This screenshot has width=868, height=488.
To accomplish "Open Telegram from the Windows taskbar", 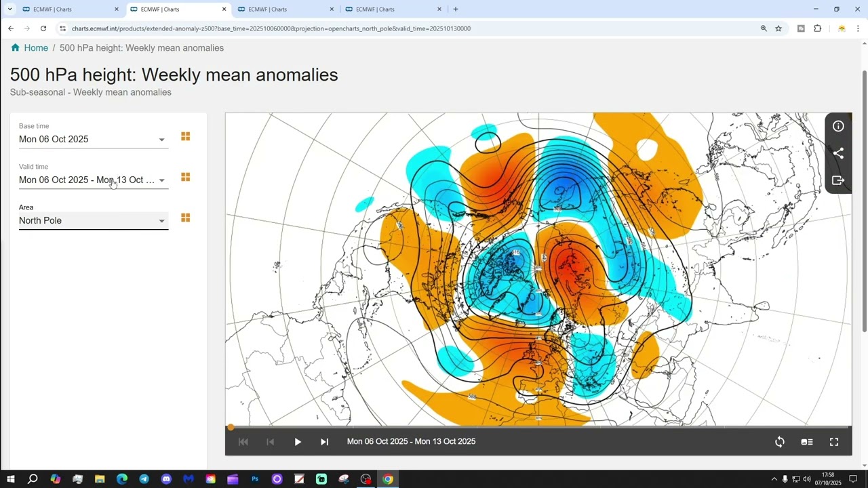I will 144,479.
